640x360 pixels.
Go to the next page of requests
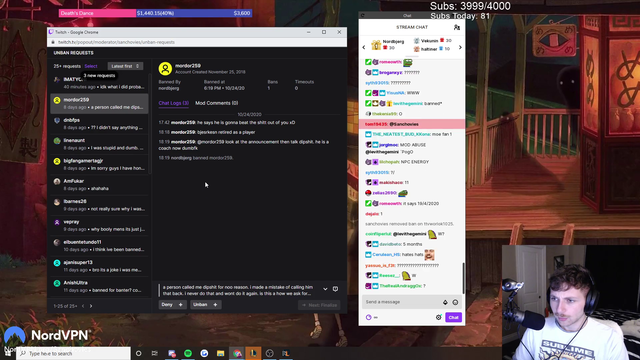point(91,306)
